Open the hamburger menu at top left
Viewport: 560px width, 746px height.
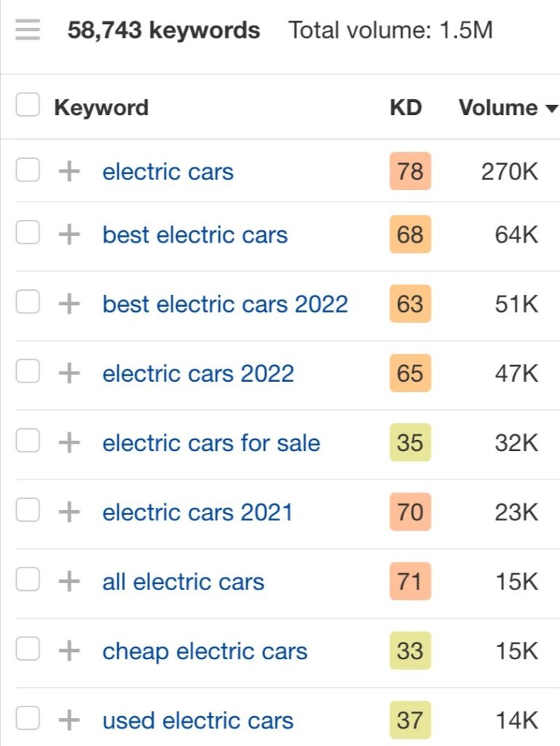[27, 29]
